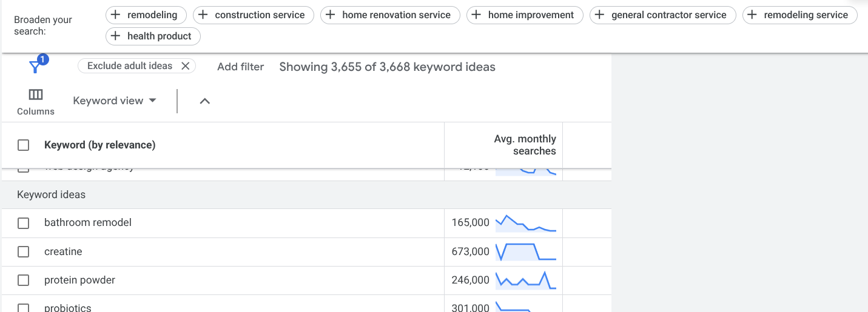The height and width of the screenshot is (312, 868).
Task: Select all keywords with the header checkbox
Action: pos(24,145)
